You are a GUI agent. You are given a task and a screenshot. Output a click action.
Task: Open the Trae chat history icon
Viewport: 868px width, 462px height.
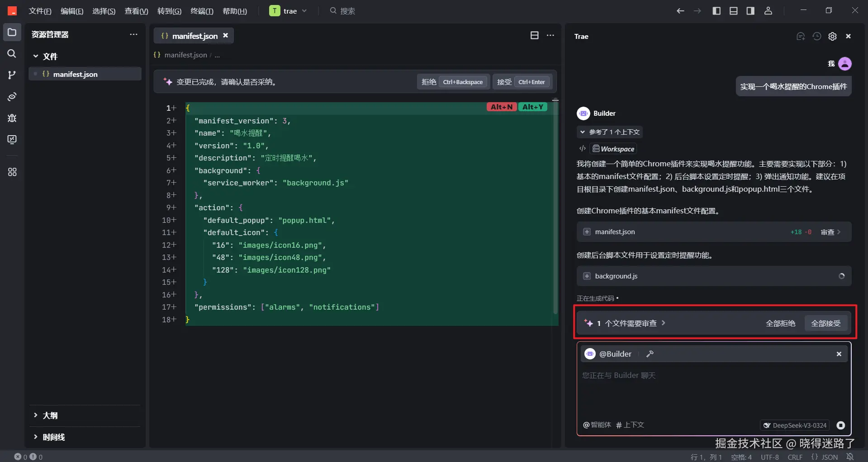[x=816, y=36]
